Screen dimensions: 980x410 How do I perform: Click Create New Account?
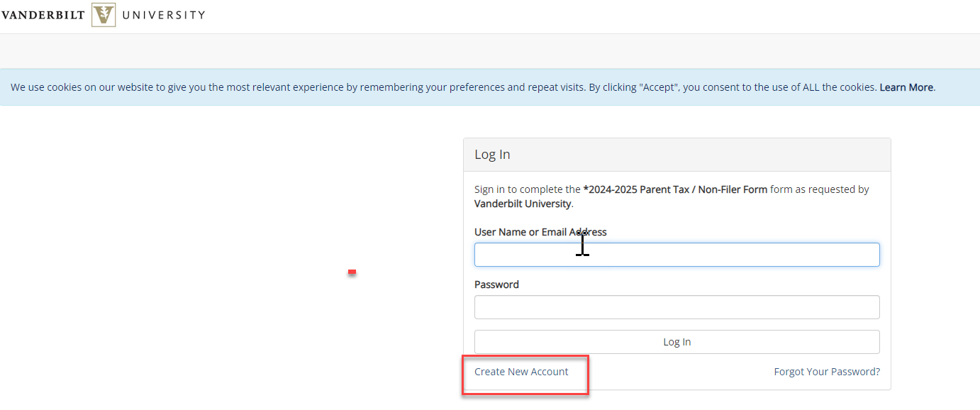(x=521, y=371)
